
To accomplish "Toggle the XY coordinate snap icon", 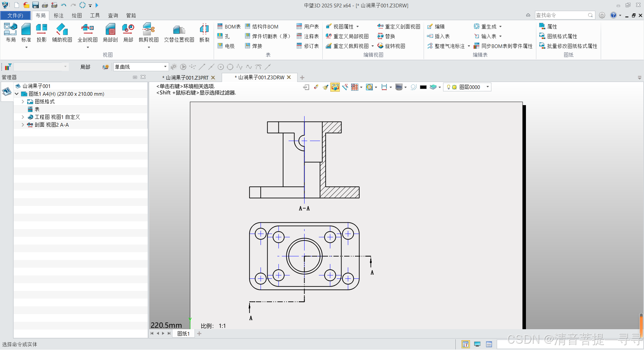I will (x=345, y=87).
